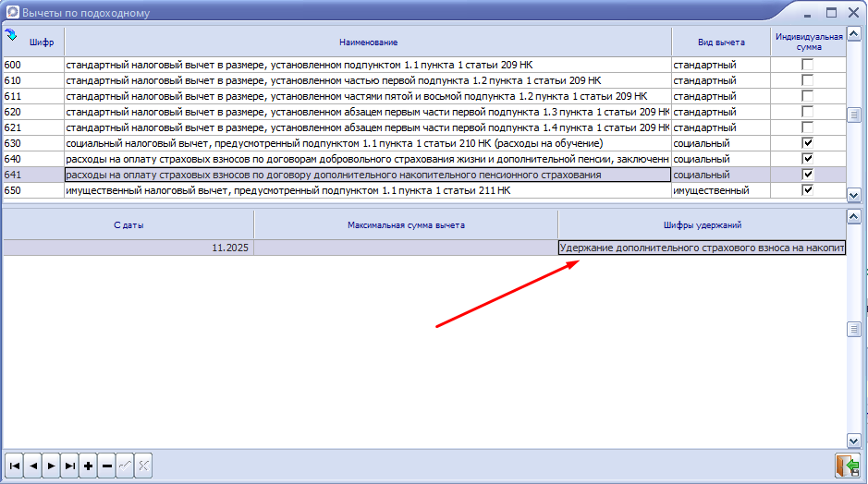Go to next record
Viewport: 868px width, 484px height.
click(x=52, y=466)
